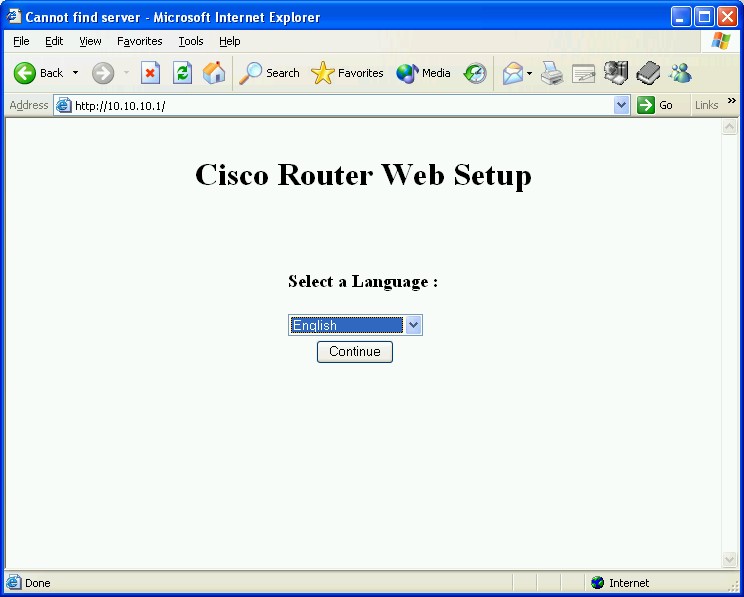
Task: Stop loading with the red X icon
Action: pyautogui.click(x=150, y=73)
